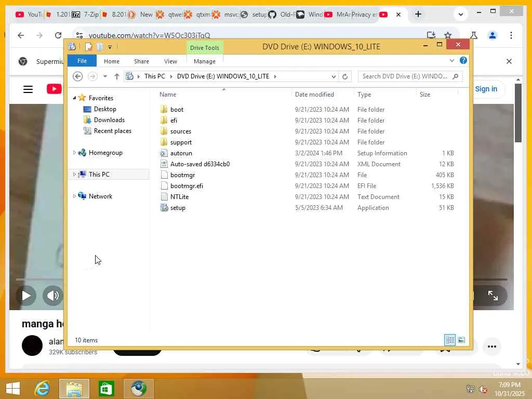The width and height of the screenshot is (532, 399).
Task: Open the address bar history dropdown
Action: tap(334, 77)
